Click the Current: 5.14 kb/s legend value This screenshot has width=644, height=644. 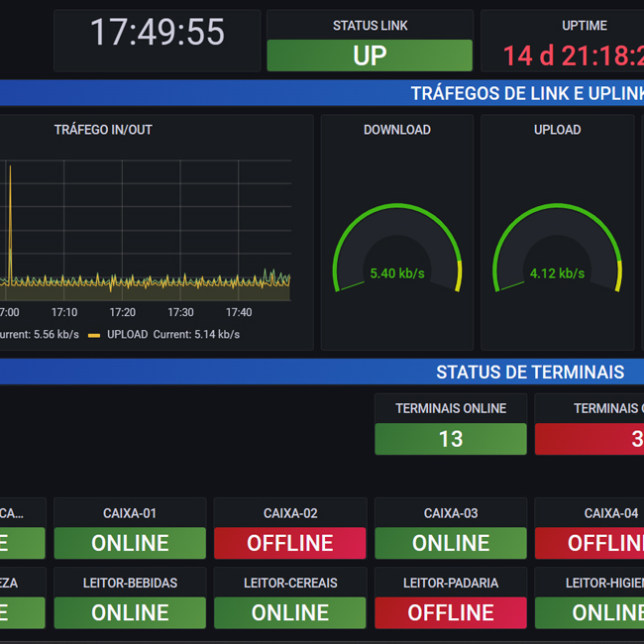pos(196,334)
